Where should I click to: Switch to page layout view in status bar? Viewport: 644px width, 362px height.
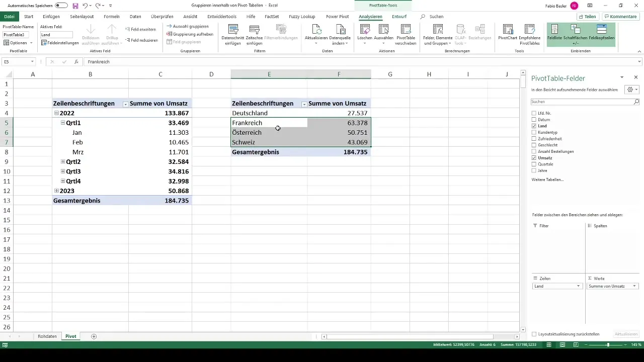click(562, 345)
